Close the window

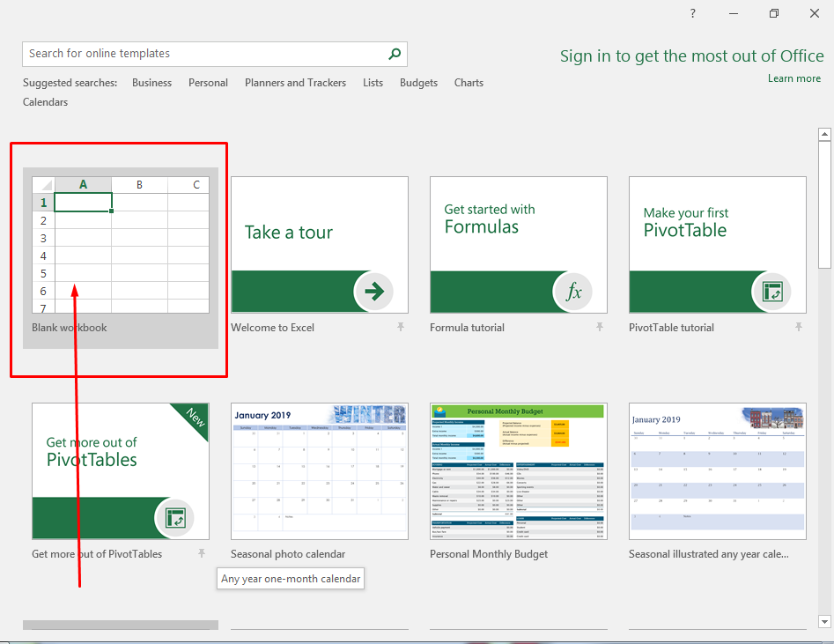(815, 13)
